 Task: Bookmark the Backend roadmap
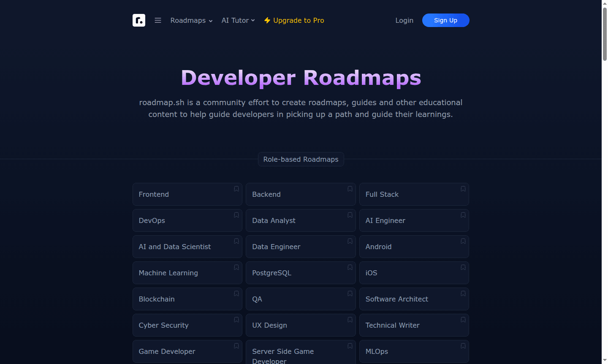(x=350, y=189)
